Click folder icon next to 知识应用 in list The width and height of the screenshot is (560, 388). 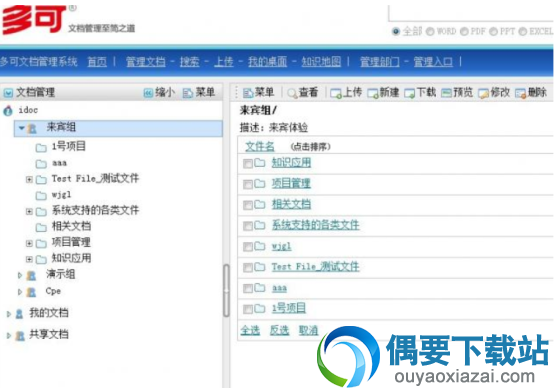[x=260, y=163]
